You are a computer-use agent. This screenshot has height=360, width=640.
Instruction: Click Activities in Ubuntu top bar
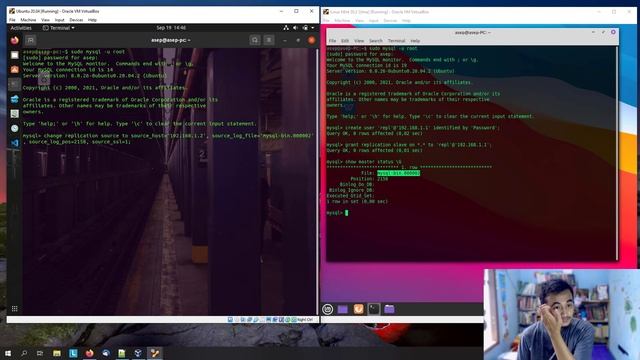click(x=21, y=28)
